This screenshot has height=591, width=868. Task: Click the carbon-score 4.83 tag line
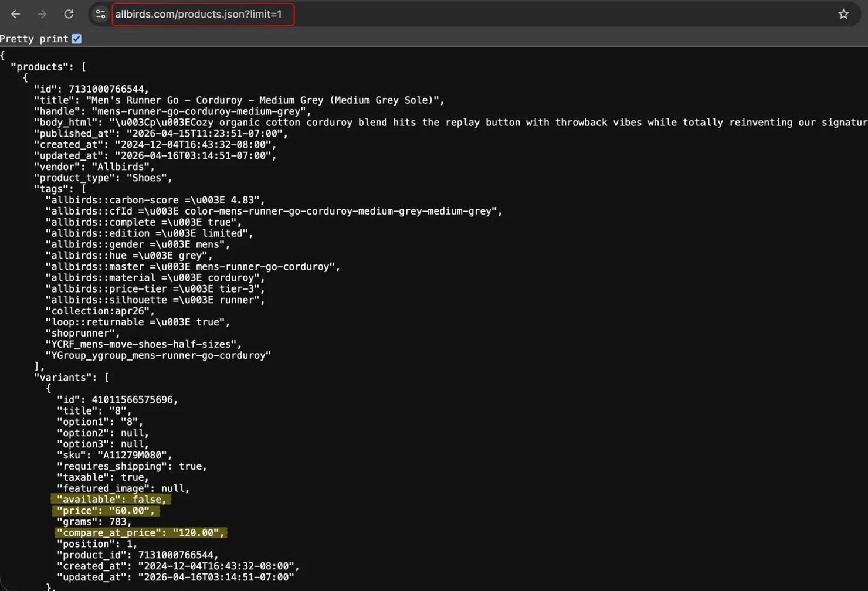(x=155, y=200)
